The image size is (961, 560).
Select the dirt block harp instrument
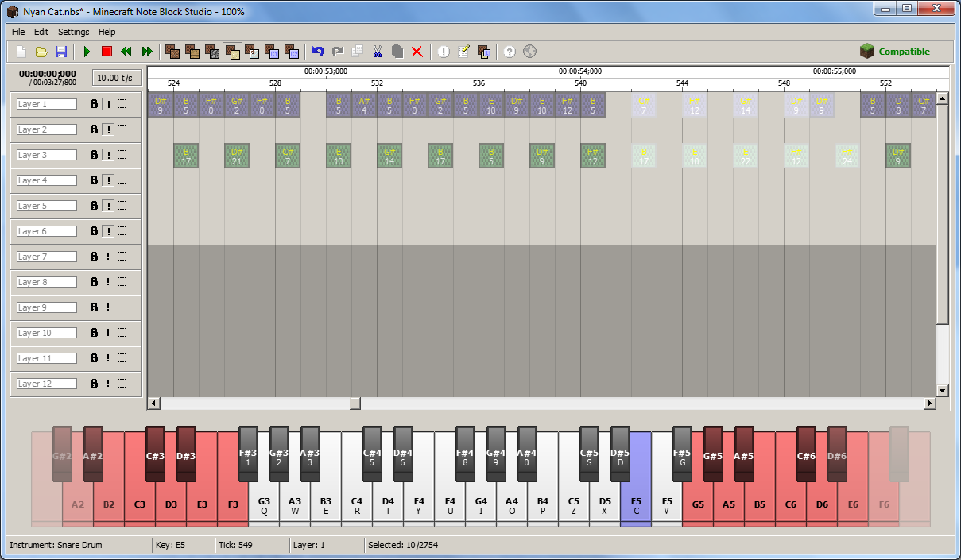(172, 52)
